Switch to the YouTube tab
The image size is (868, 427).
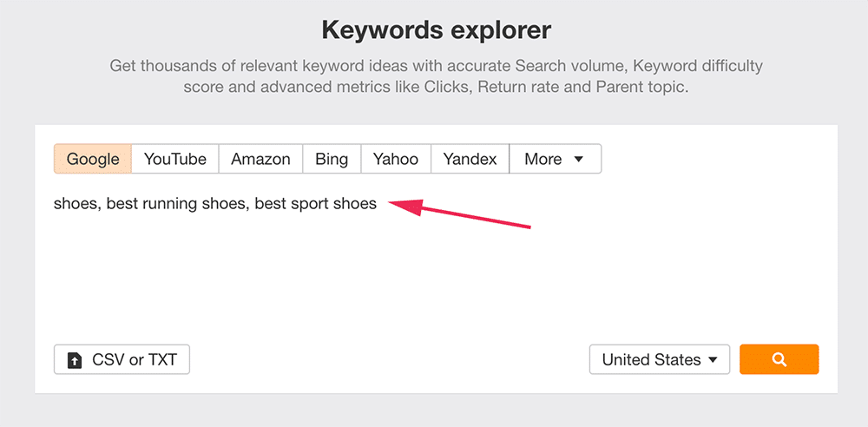pyautogui.click(x=175, y=159)
